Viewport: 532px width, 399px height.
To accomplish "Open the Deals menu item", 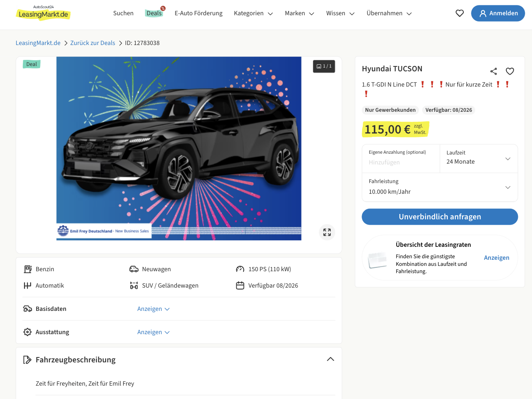I will point(154,13).
